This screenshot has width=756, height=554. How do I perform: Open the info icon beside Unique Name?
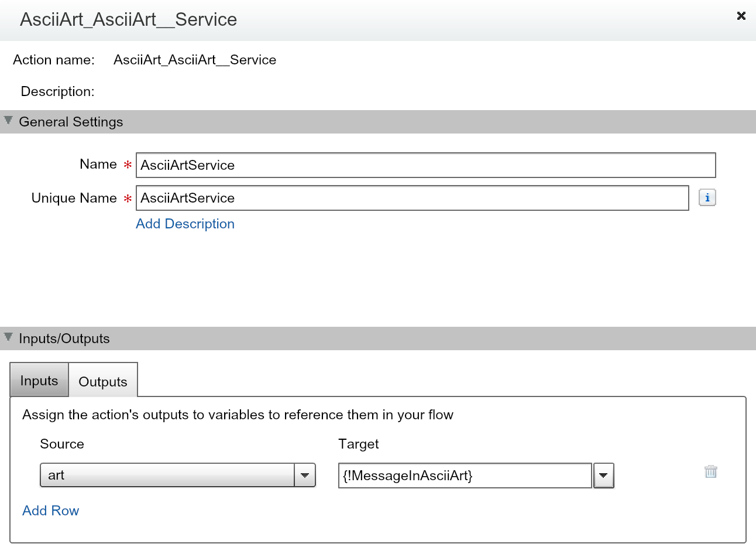click(x=707, y=198)
